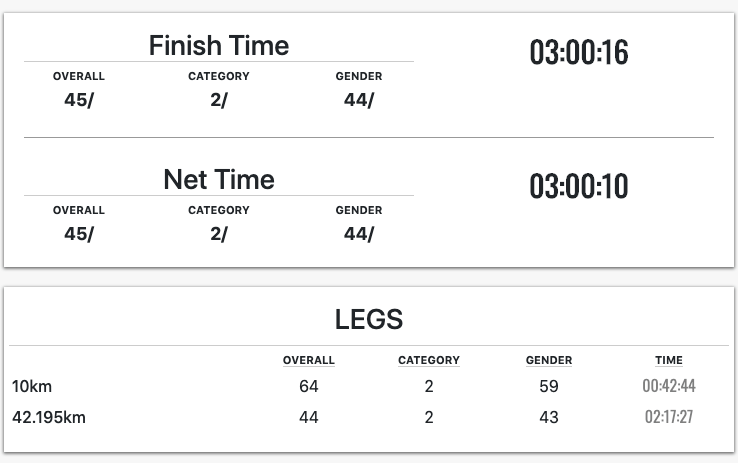Click overall rank 45/ under Finish Time
Image resolution: width=738 pixels, height=463 pixels.
[x=79, y=100]
